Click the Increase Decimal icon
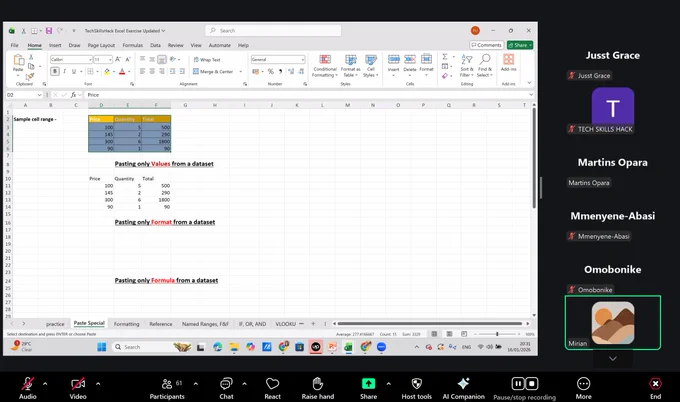The height and width of the screenshot is (402, 680). (291, 72)
